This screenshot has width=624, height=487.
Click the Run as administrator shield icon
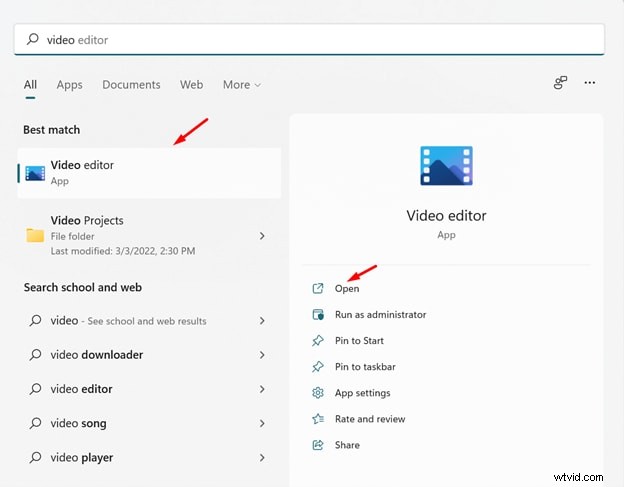click(x=318, y=315)
